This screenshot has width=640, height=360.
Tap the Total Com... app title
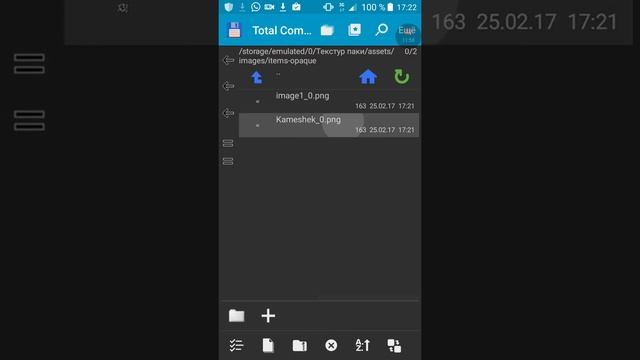282,30
